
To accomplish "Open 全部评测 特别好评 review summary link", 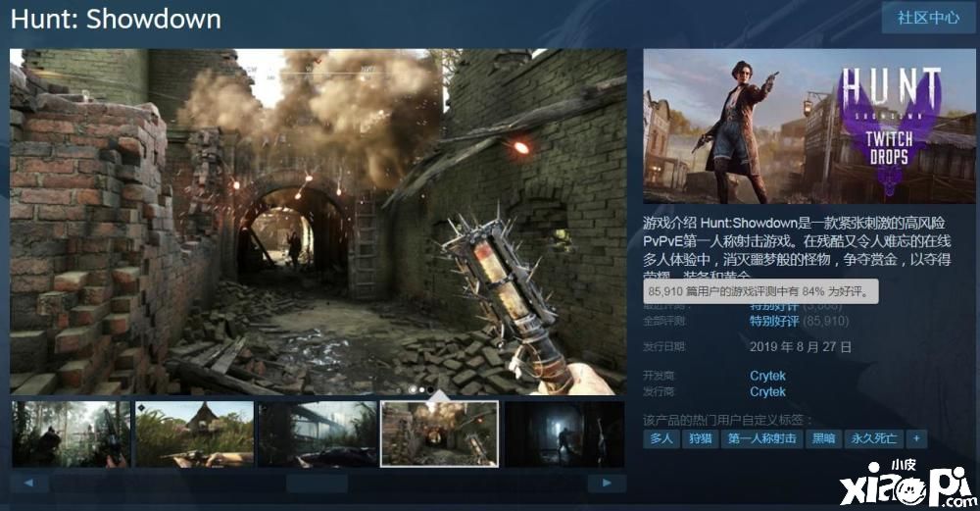I will (774, 322).
